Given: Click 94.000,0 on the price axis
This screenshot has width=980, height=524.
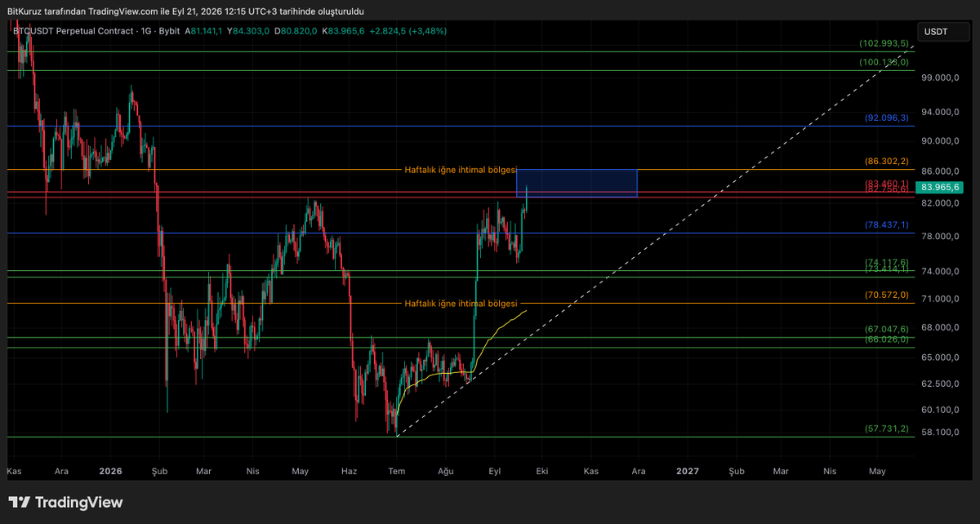Looking at the screenshot, I should pyautogui.click(x=938, y=112).
